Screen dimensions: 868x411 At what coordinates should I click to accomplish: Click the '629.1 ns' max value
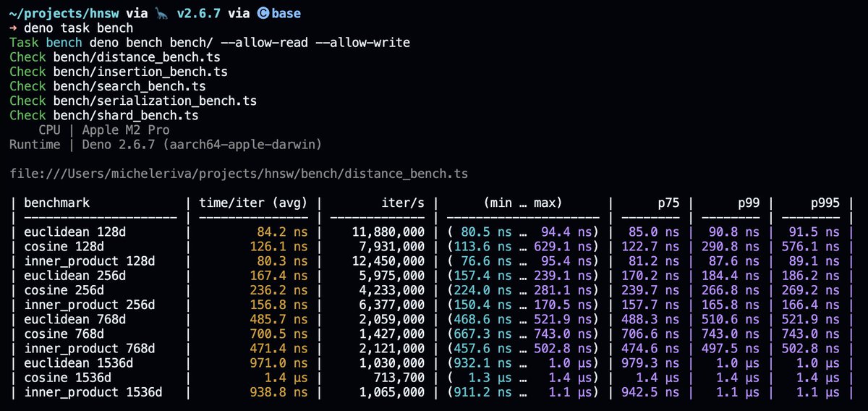click(562, 247)
